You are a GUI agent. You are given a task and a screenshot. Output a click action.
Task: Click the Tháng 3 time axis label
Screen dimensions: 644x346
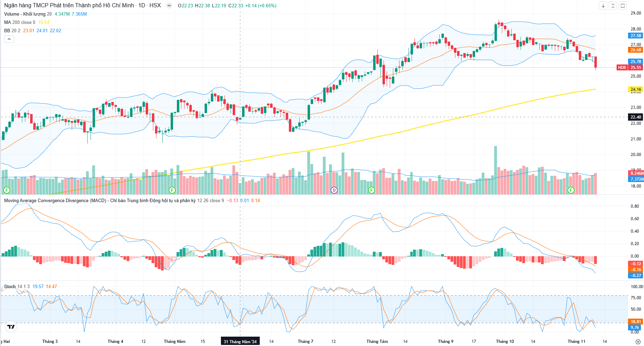(50, 341)
